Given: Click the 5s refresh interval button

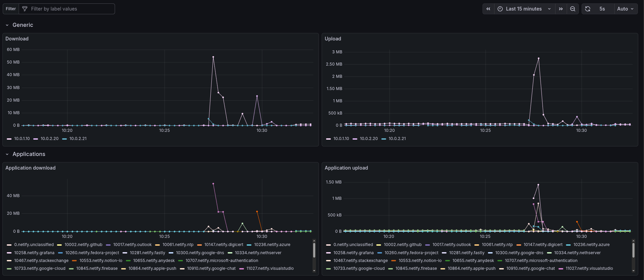Looking at the screenshot, I should point(602,9).
